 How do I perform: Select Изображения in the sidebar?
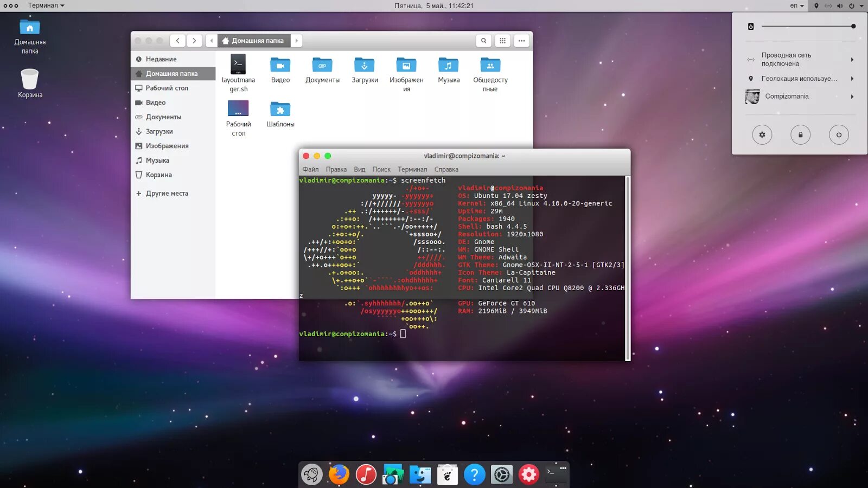173,146
